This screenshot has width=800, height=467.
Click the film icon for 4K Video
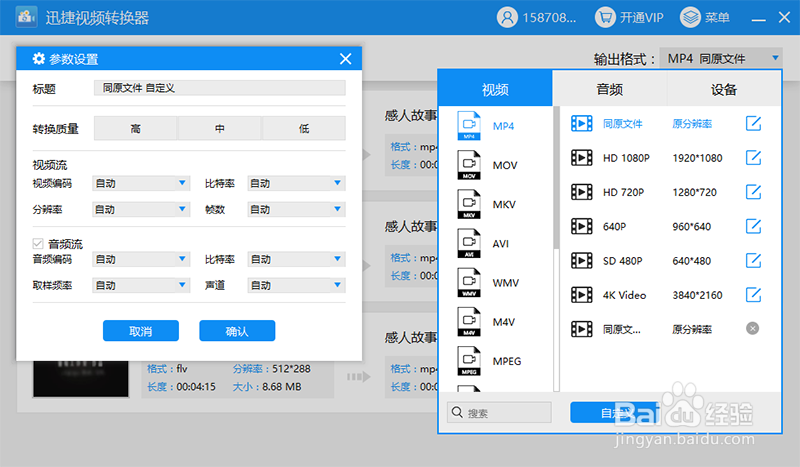(x=582, y=295)
